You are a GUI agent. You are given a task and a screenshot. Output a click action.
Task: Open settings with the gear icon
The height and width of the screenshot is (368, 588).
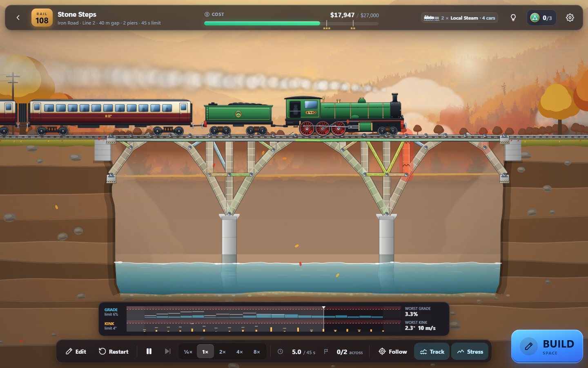[x=570, y=18]
